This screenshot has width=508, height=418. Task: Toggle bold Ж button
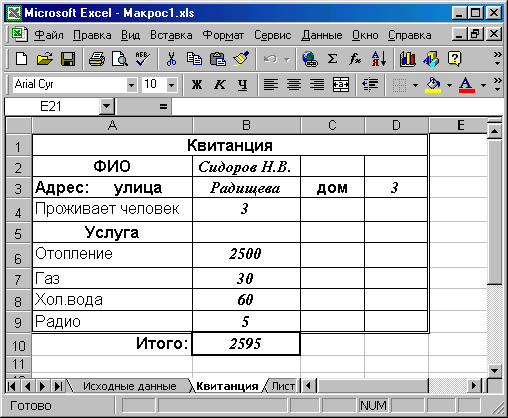pyautogui.click(x=197, y=85)
